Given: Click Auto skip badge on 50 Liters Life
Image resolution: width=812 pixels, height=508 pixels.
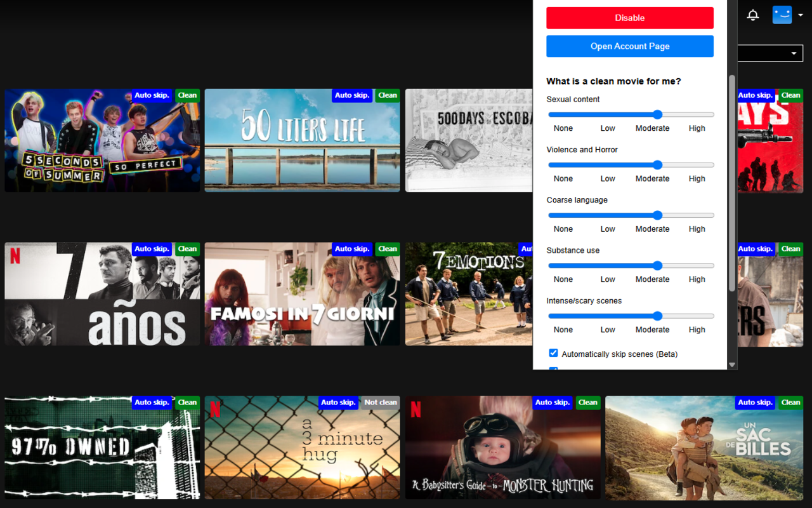Looking at the screenshot, I should 352,95.
